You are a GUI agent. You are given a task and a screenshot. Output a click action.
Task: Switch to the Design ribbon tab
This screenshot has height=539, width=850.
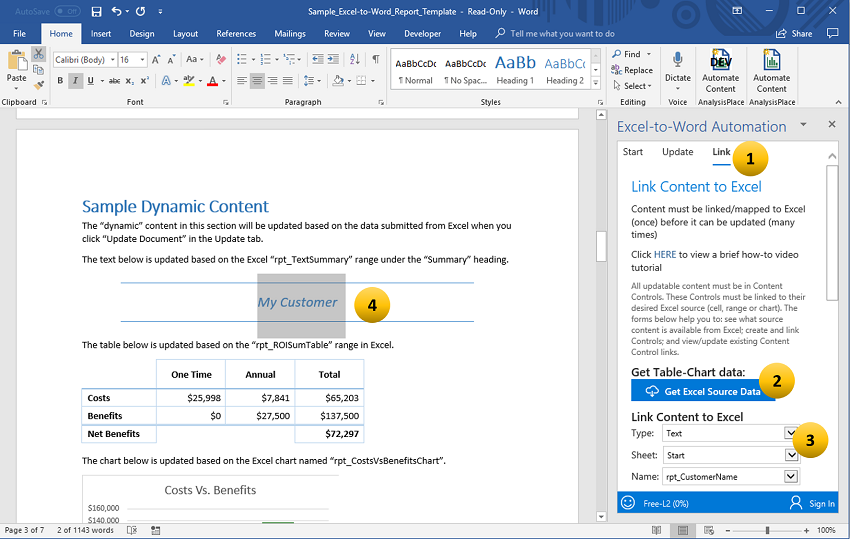tap(142, 34)
